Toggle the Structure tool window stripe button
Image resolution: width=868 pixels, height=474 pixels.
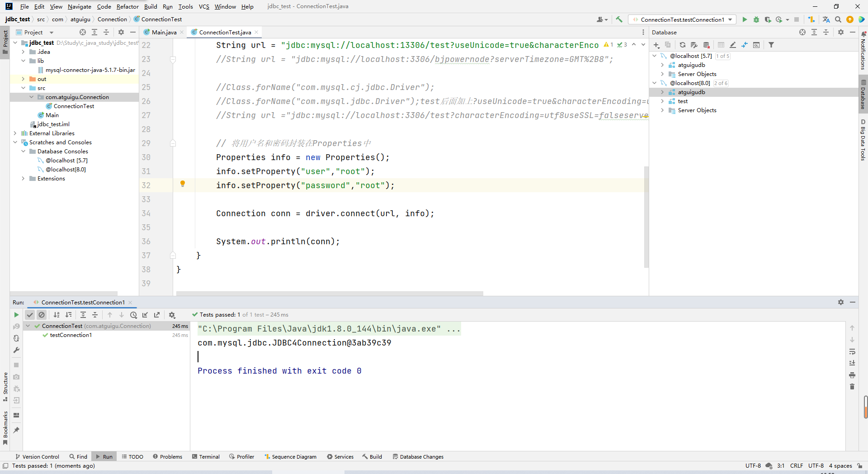pos(5,387)
